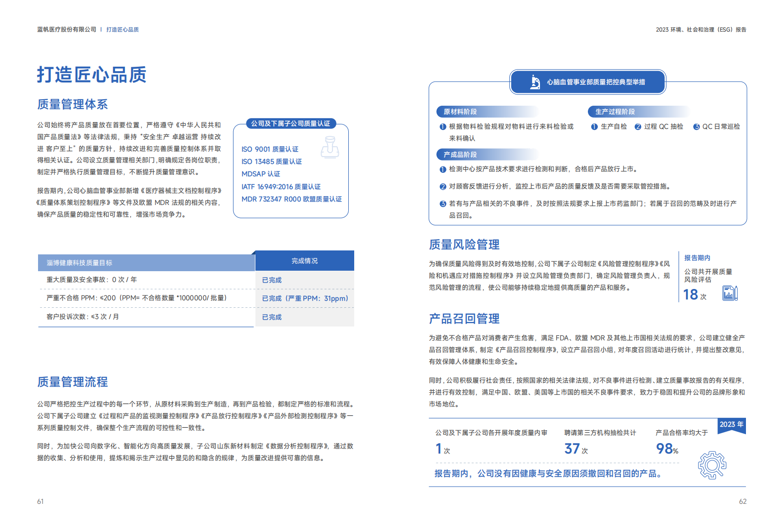Click the 报告期内 sidebar label
This screenshot has width=784, height=532.
[x=697, y=258]
